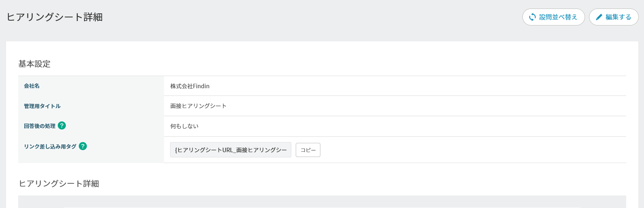Screen dimensions: 644x208
Task: Click the circular arrows reorder icon
Action: 532,17
